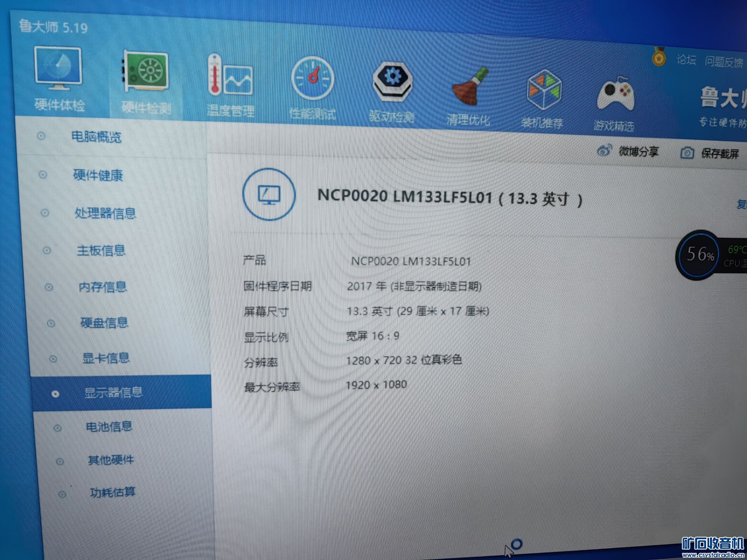Open 问题反馈 feedback link
The width and height of the screenshot is (747, 560).
pos(724,61)
